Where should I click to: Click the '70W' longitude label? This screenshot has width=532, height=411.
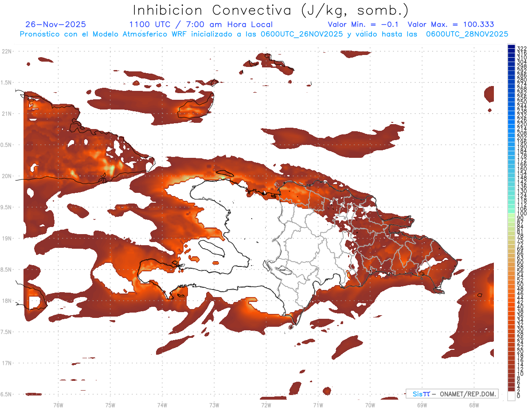(370, 404)
